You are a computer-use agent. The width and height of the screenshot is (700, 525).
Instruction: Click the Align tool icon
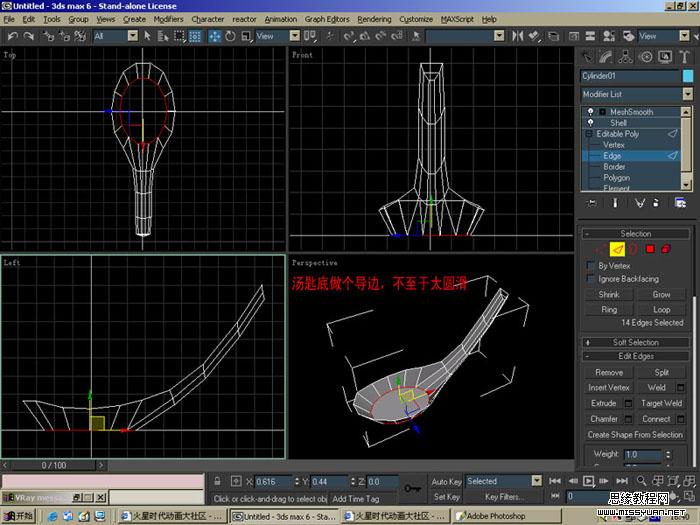[533, 36]
